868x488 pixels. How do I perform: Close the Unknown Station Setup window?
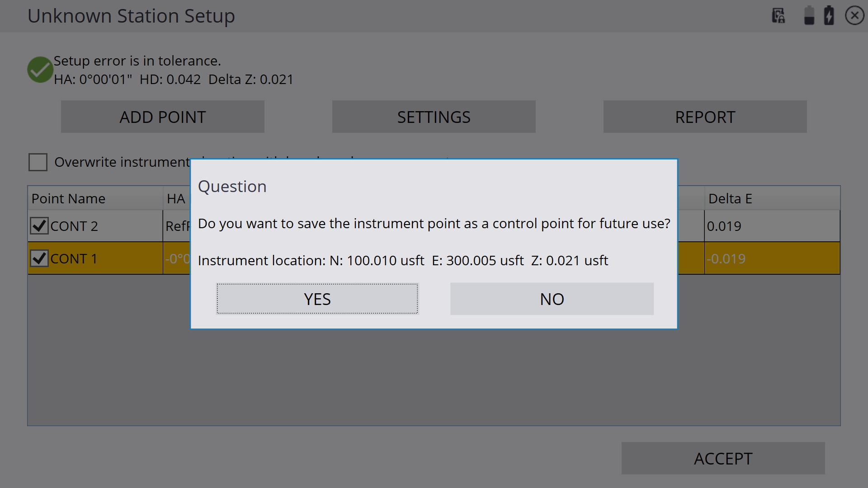pyautogui.click(x=854, y=16)
